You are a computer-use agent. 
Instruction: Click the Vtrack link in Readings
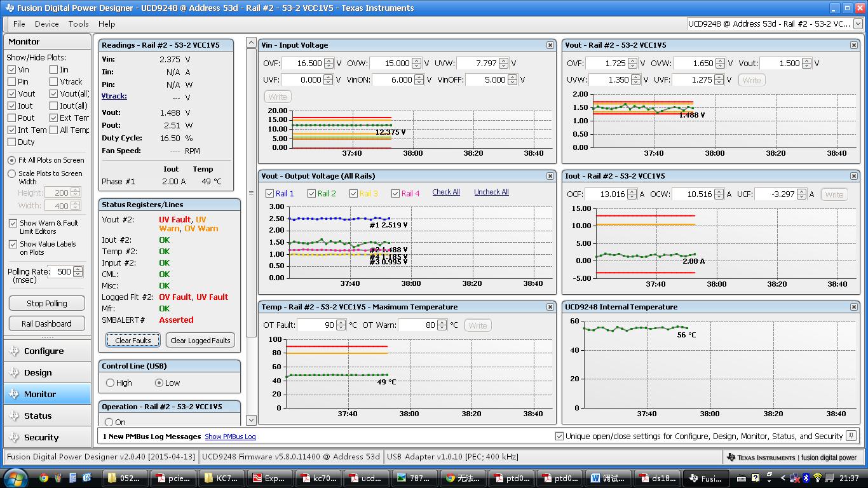114,96
